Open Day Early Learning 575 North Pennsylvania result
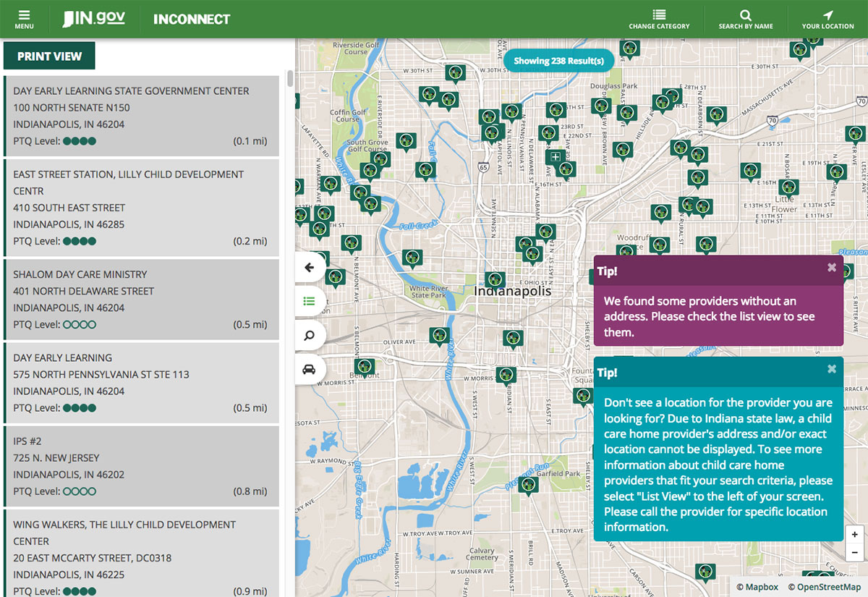Viewport: 868px width, 597px height. click(142, 383)
